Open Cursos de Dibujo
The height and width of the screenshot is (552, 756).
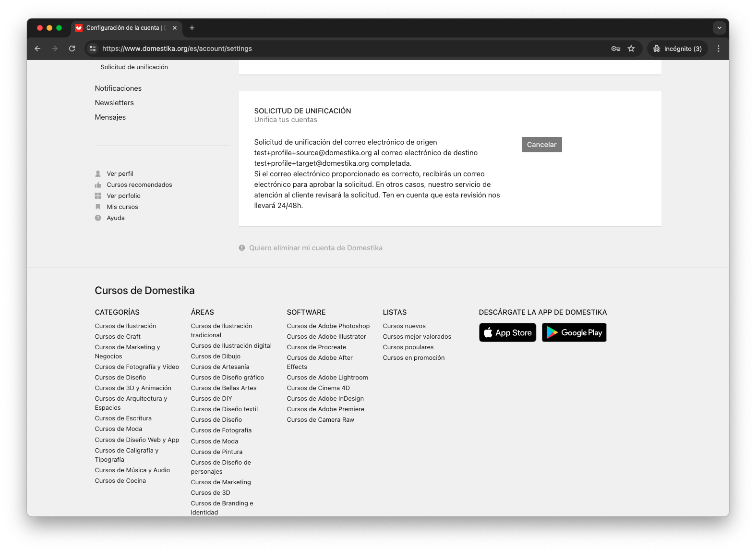[216, 356]
